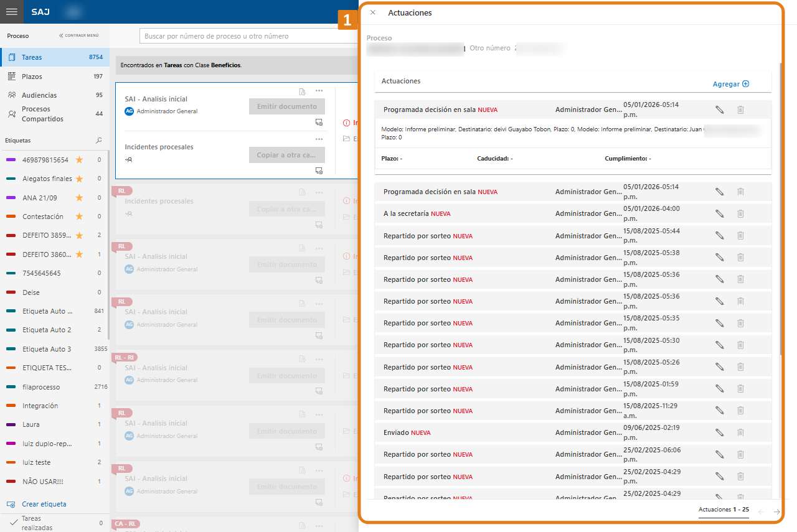The height and width of the screenshot is (532, 797).
Task: Edit the first 'Programada decisión en sala' entry
Action: (719, 110)
